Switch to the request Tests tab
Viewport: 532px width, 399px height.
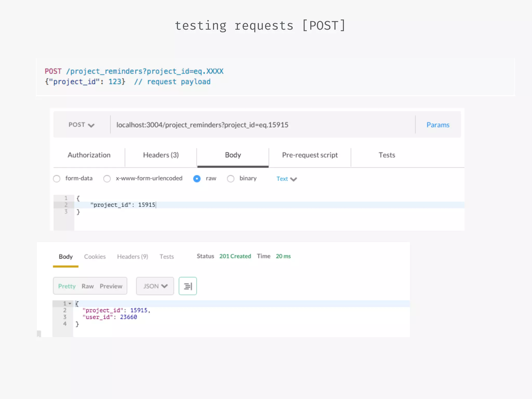387,155
